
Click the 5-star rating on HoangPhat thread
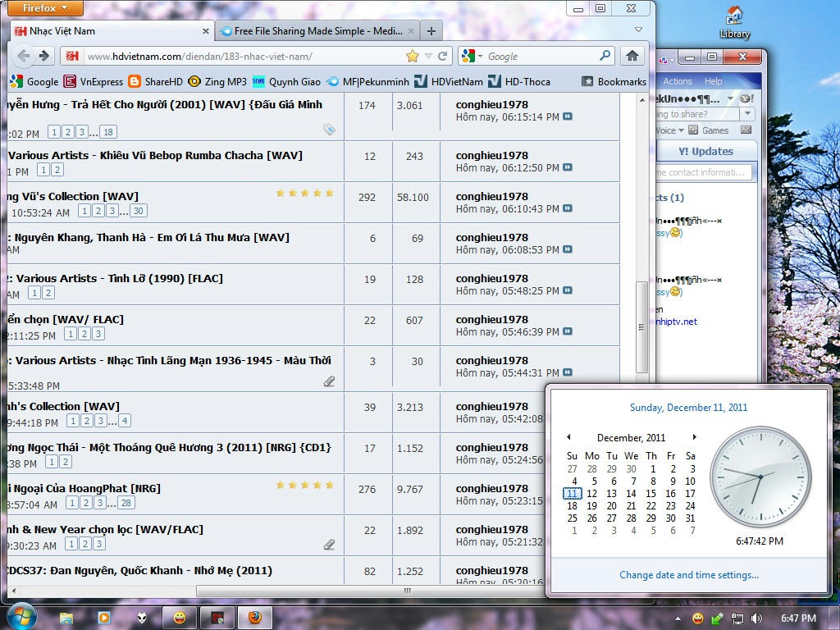pos(305,485)
